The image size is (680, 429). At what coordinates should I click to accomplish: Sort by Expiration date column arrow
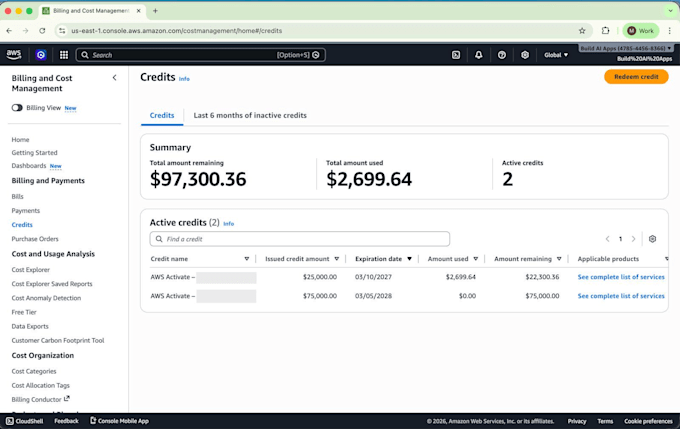point(409,259)
